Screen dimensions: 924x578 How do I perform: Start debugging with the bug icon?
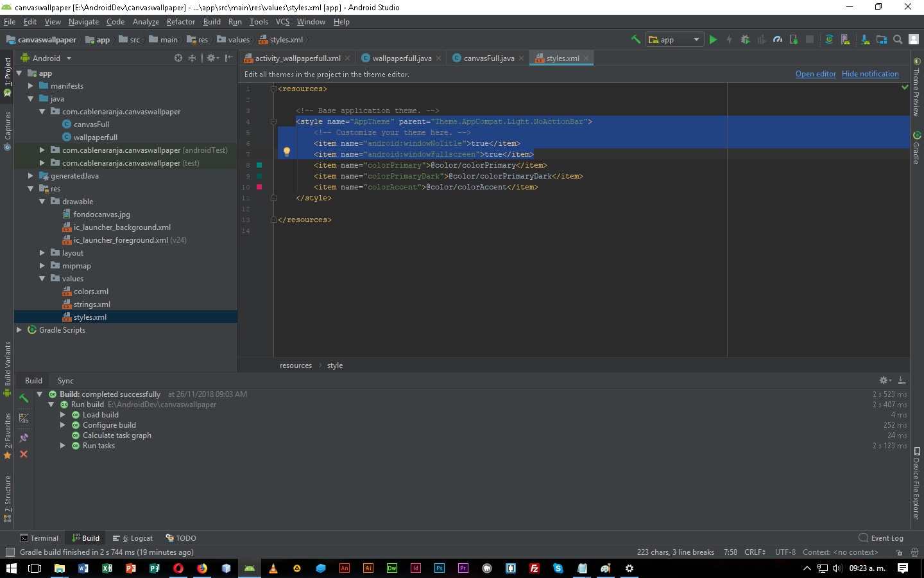point(745,39)
